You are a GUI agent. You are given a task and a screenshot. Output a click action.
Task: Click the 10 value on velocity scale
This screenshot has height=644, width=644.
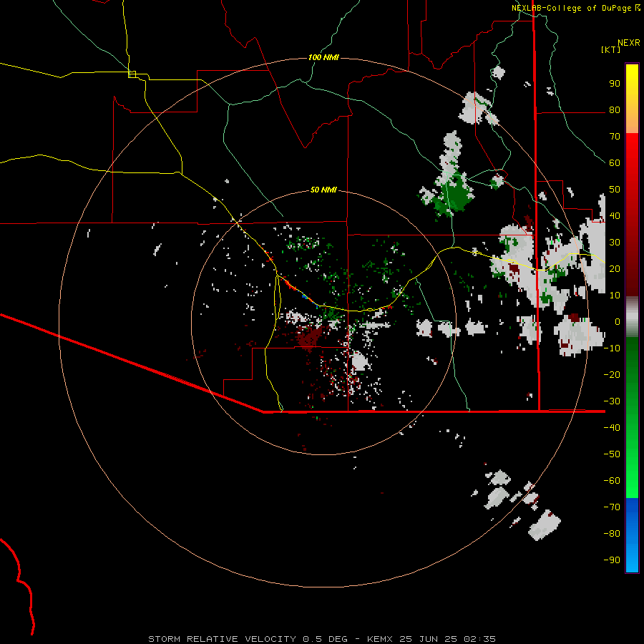tap(615, 296)
